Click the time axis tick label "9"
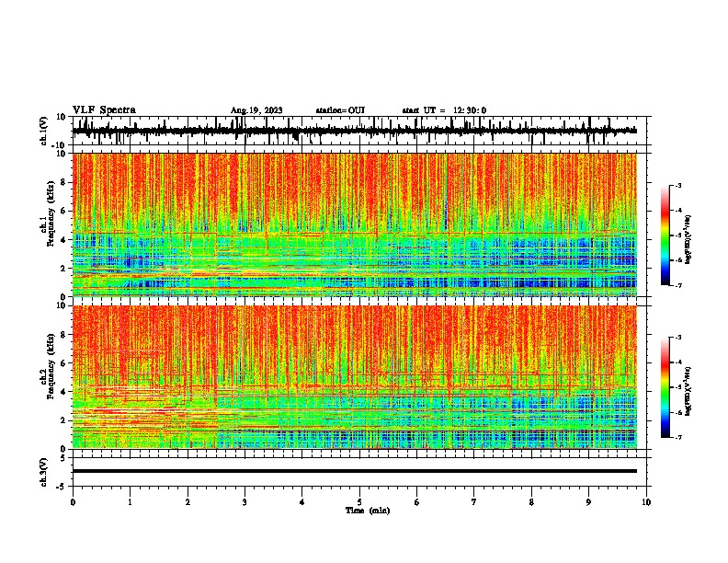 coord(588,502)
